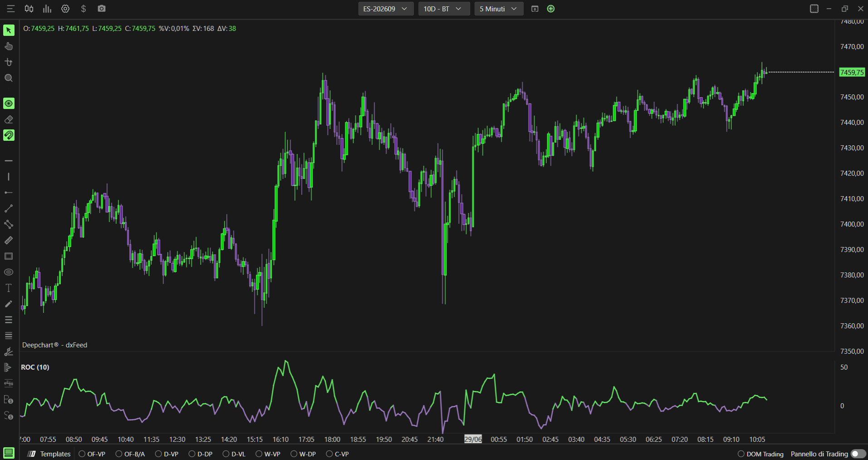
Task: Click the camera screenshot icon
Action: [x=102, y=9]
